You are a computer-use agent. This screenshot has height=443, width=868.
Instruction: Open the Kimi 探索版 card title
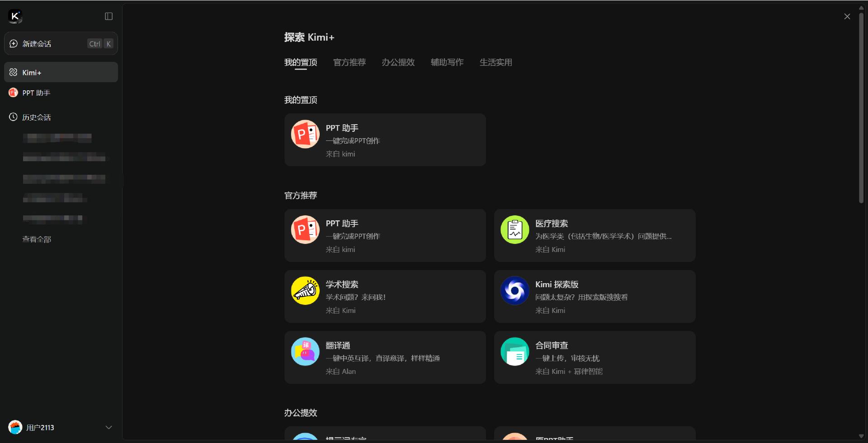coord(557,284)
